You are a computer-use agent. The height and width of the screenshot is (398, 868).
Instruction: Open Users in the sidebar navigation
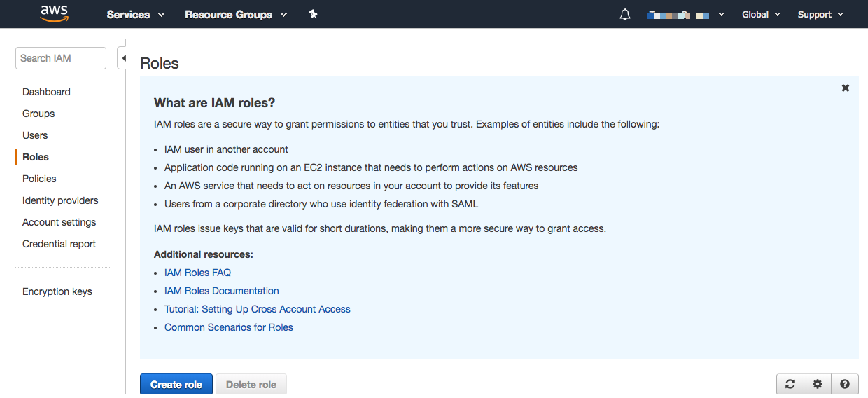coord(35,135)
